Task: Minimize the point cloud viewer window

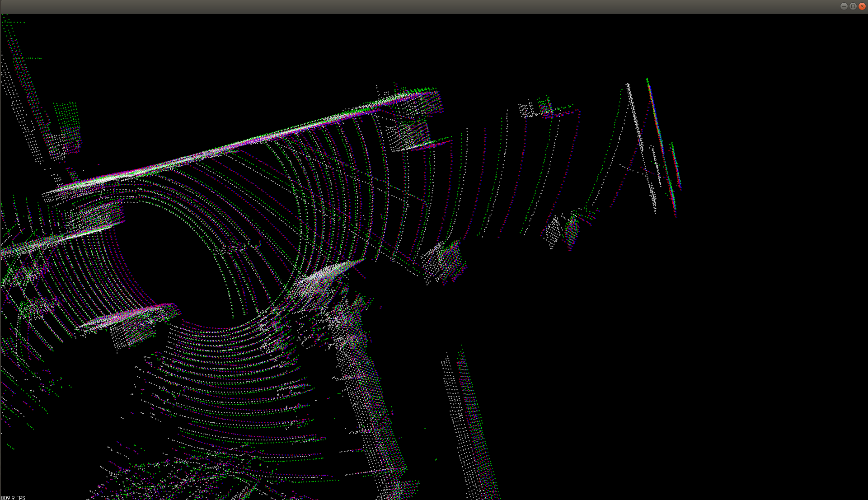Action: [844, 6]
